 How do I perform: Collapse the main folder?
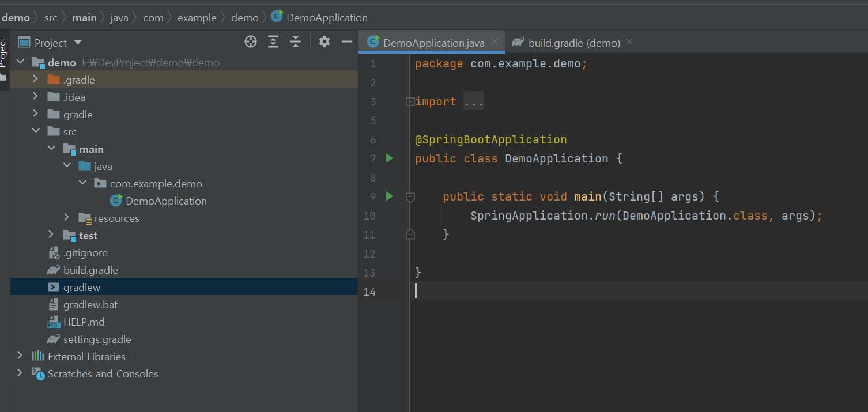(x=51, y=149)
